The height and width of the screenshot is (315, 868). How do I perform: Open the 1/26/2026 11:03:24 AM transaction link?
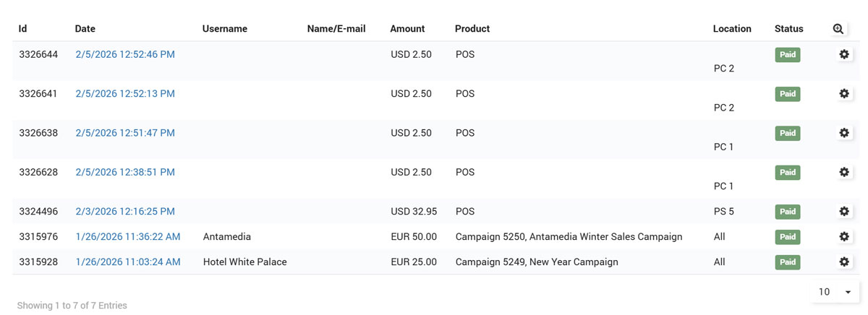coord(128,262)
